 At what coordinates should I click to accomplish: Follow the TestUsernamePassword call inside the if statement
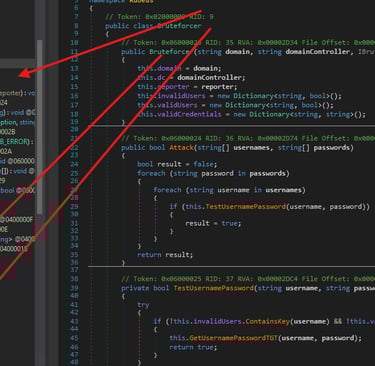(246, 207)
